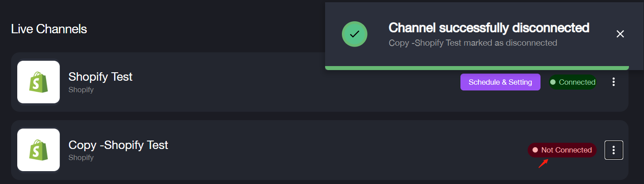
Task: Click the red arrow below Not Connected
Action: pos(543,164)
